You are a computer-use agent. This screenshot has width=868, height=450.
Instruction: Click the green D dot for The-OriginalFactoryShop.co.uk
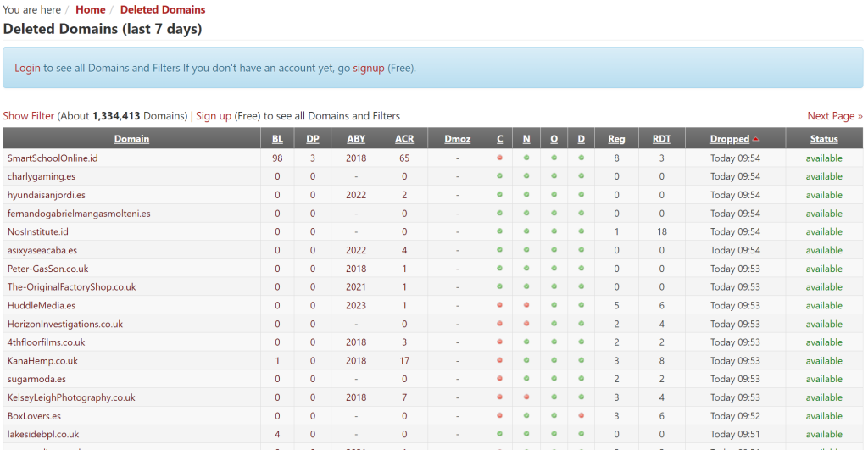[581, 286]
